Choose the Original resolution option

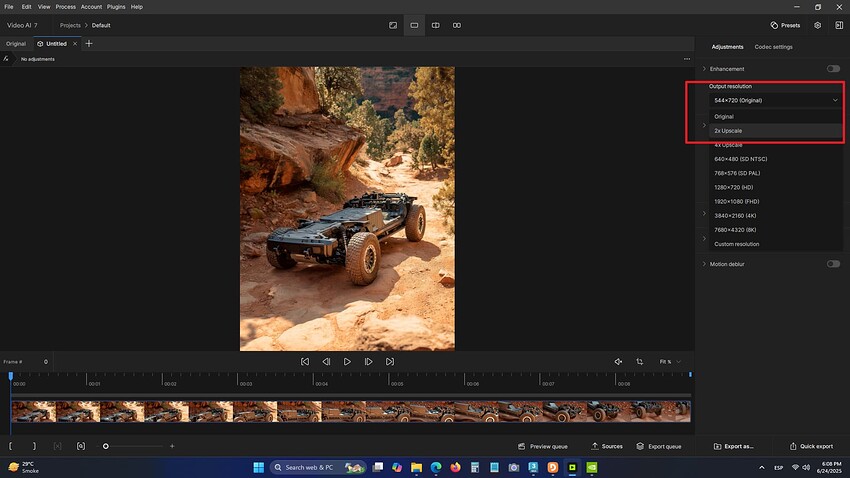(776, 117)
